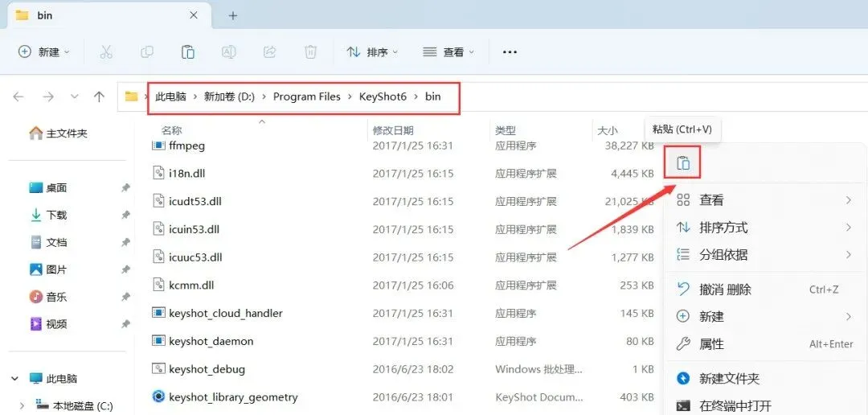
Task: Click the folder icon in address bar
Action: click(x=131, y=97)
